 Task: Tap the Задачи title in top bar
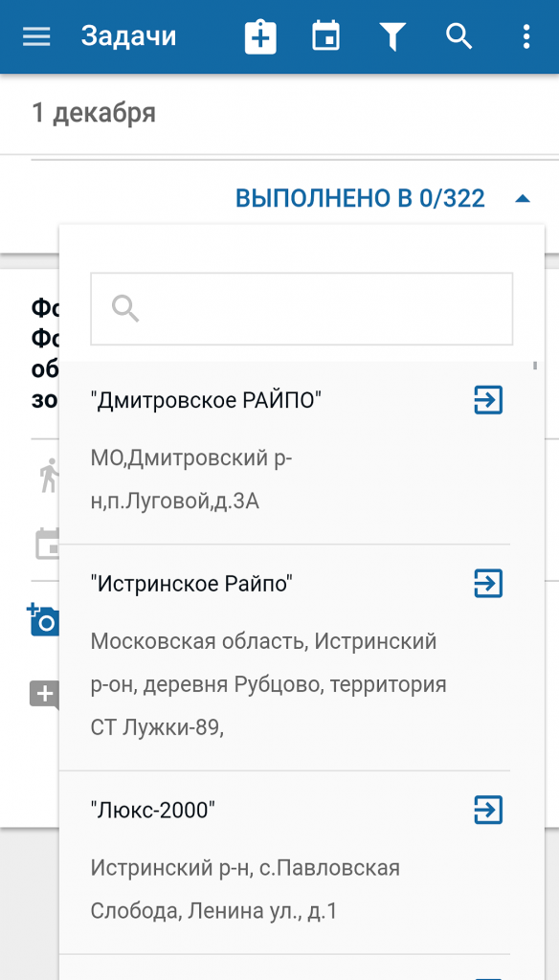click(x=128, y=36)
